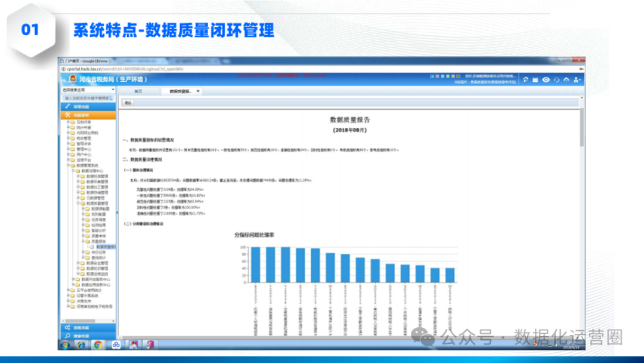Viewport: 644px width, 363px height.
Task: Click the folder icon next to 质量报告
Action: pos(88,241)
